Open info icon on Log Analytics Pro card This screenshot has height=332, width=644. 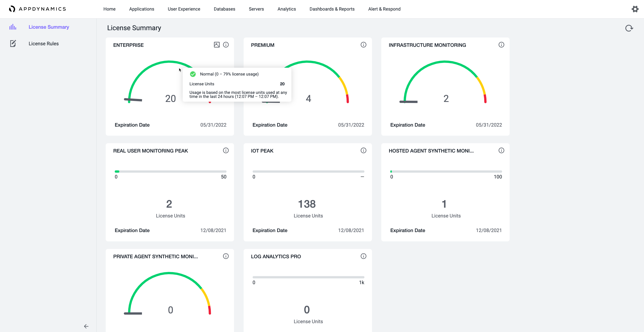click(363, 256)
